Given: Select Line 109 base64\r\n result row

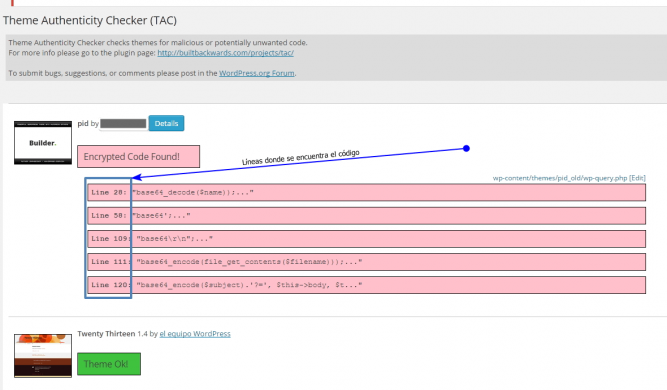Looking at the screenshot, I should 366,239.
